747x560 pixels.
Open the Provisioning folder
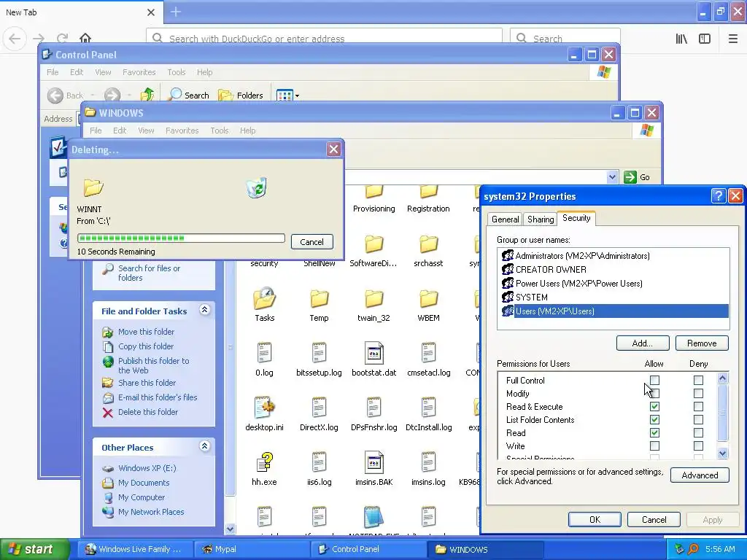coord(373,200)
